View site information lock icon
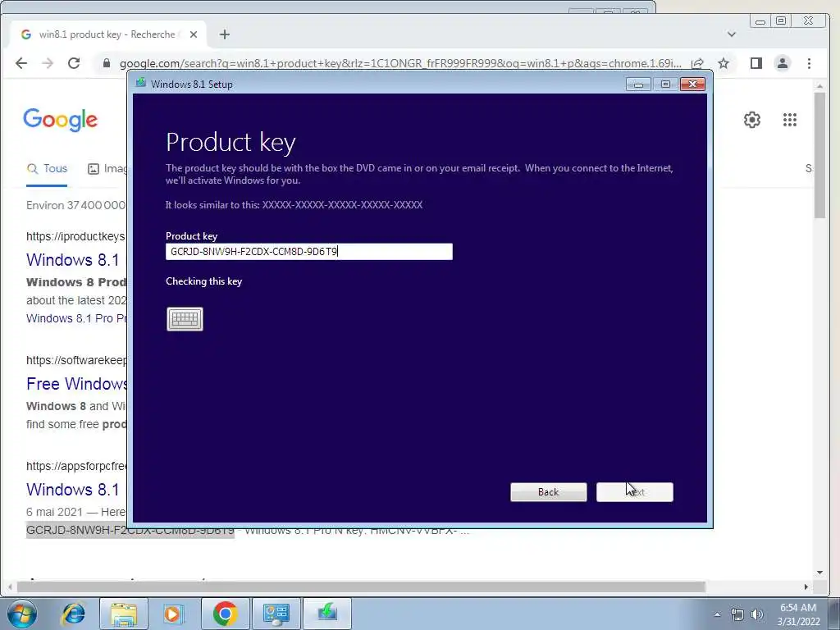 pyautogui.click(x=106, y=63)
